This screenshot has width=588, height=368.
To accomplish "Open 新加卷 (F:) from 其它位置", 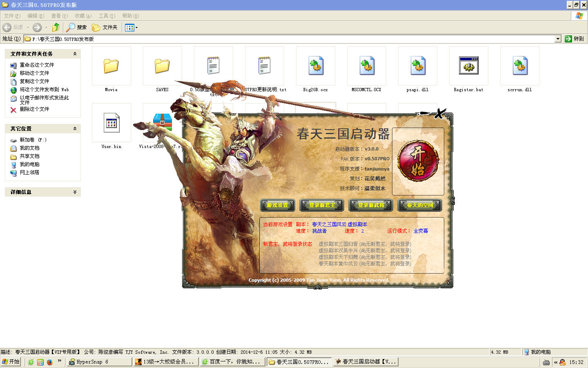I will 33,140.
